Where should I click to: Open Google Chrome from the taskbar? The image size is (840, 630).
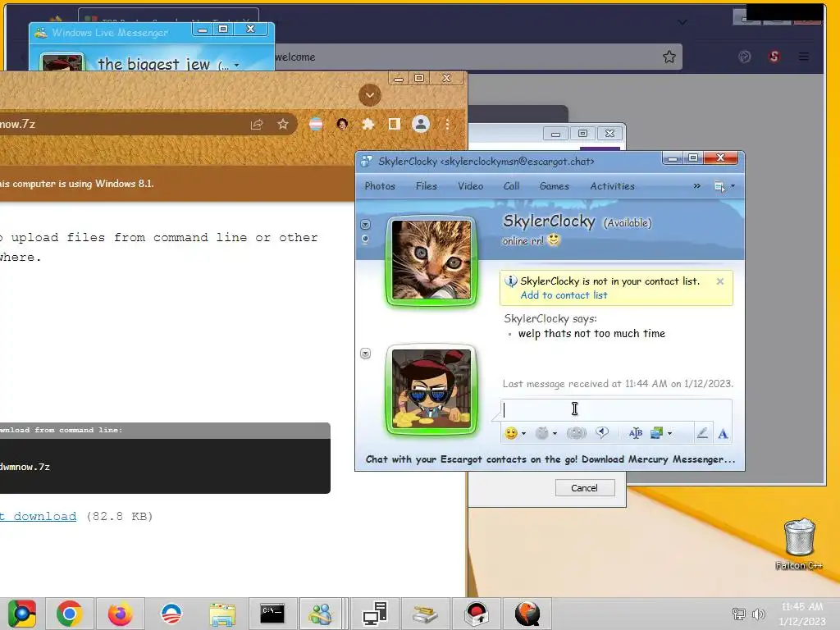pyautogui.click(x=69, y=614)
